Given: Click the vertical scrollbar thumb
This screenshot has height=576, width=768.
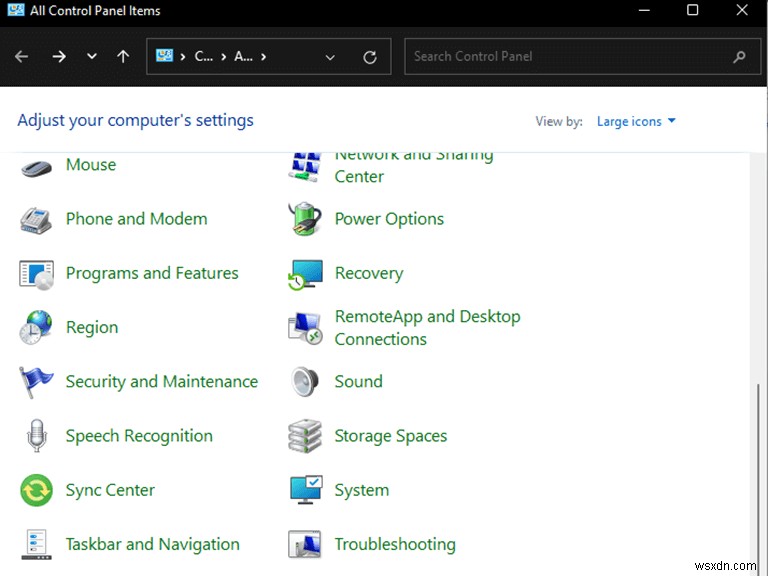Looking at the screenshot, I should [758, 470].
